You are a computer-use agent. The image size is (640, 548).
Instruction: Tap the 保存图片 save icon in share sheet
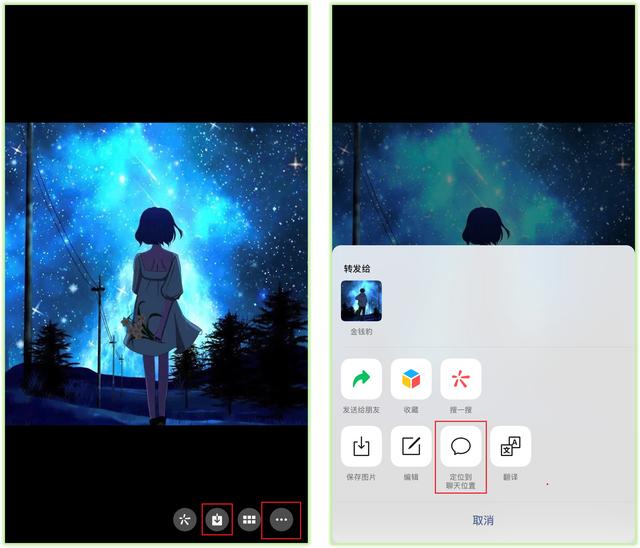(x=361, y=446)
